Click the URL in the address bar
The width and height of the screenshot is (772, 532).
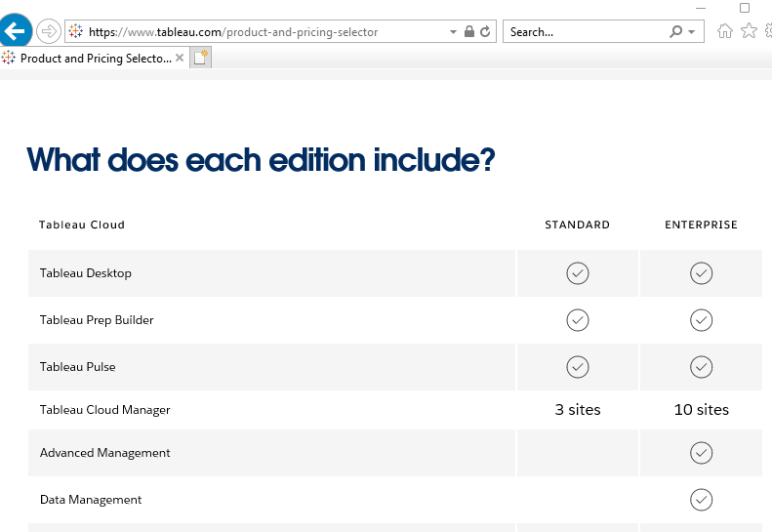tap(233, 32)
